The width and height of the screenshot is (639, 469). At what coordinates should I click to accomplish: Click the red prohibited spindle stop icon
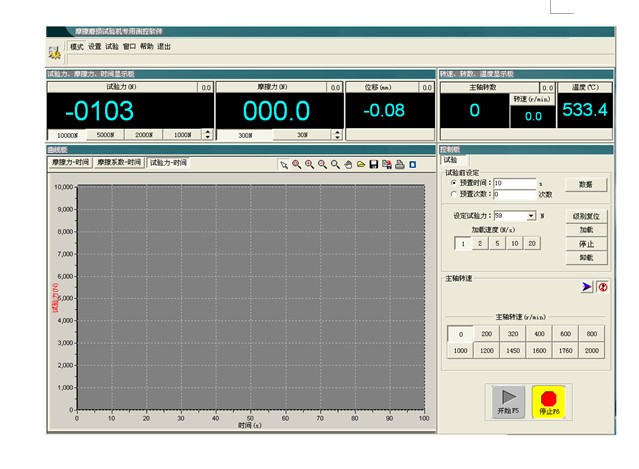coord(603,287)
